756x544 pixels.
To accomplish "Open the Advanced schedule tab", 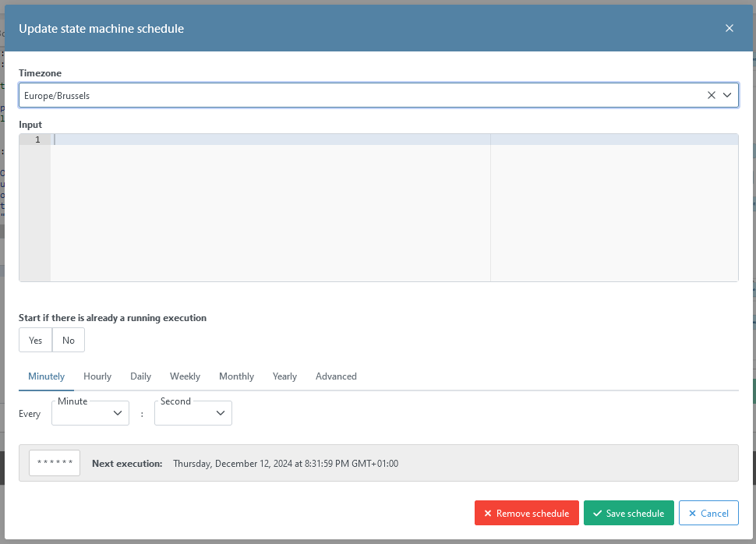I will [336, 376].
